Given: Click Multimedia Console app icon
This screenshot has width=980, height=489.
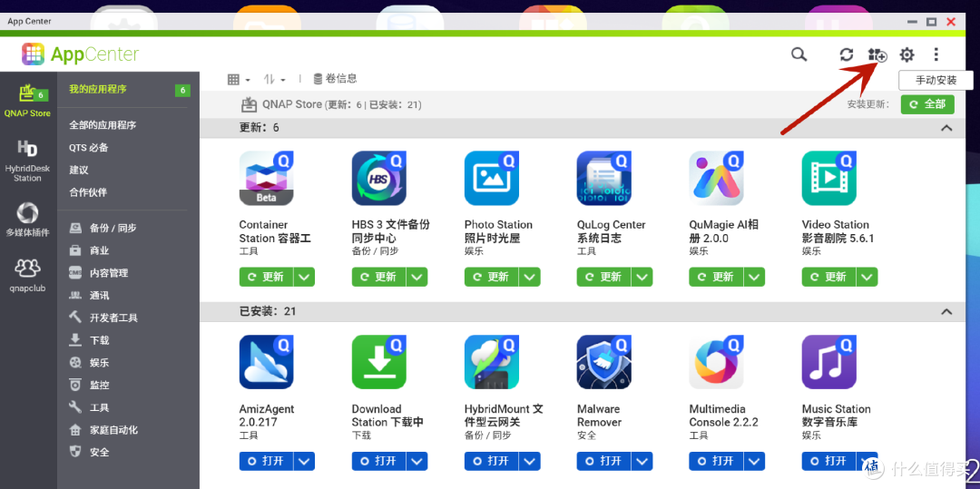Looking at the screenshot, I should 716,362.
